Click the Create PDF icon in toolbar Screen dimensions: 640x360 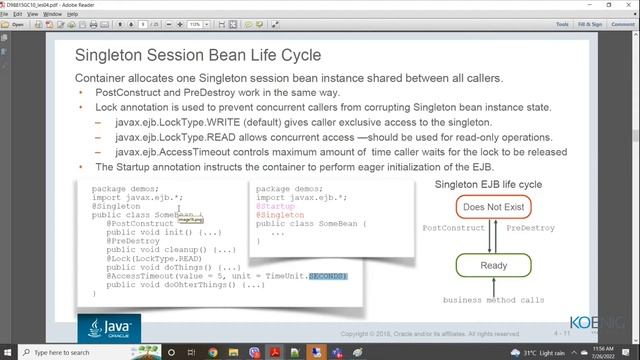pyautogui.click(x=49, y=25)
